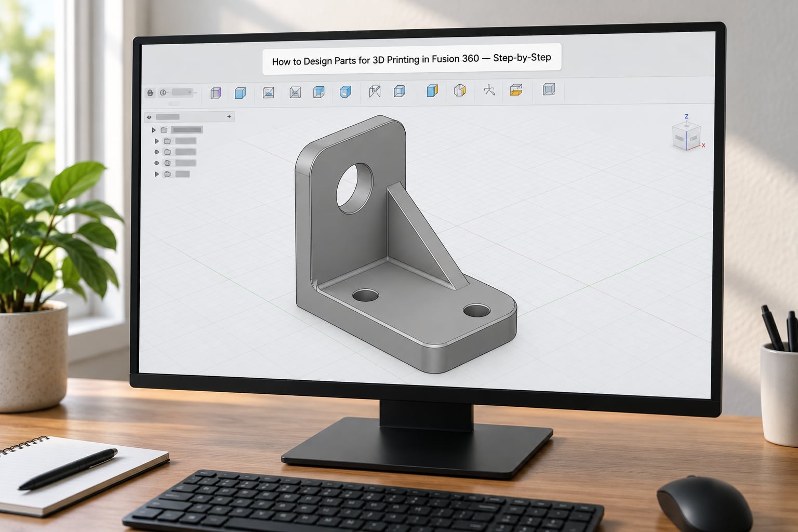Open the sketch picture-frame toolbar icon

click(x=268, y=92)
